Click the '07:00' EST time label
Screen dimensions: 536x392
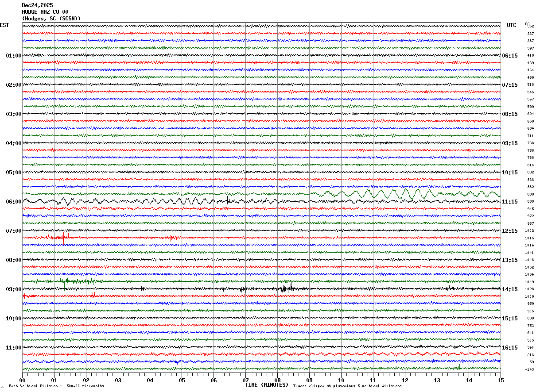[x=13, y=231]
